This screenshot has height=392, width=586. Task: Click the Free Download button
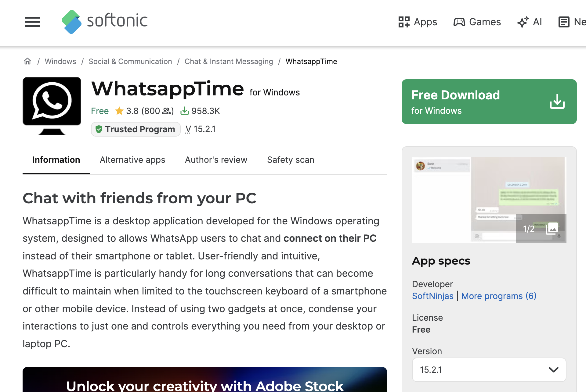(489, 102)
